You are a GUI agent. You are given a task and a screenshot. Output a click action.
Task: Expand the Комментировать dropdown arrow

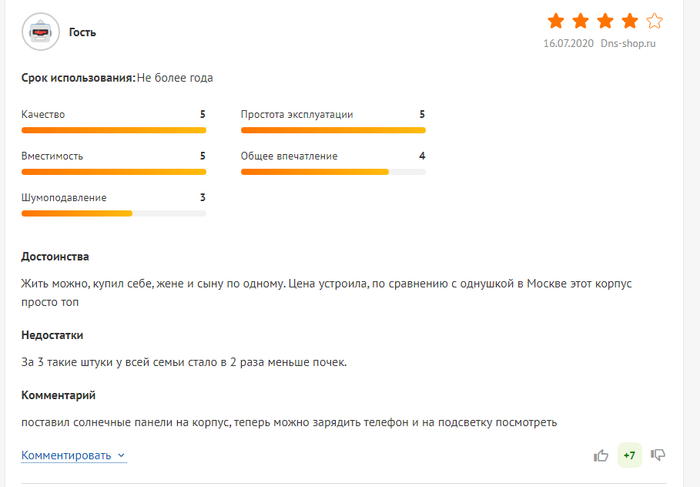tap(122, 456)
